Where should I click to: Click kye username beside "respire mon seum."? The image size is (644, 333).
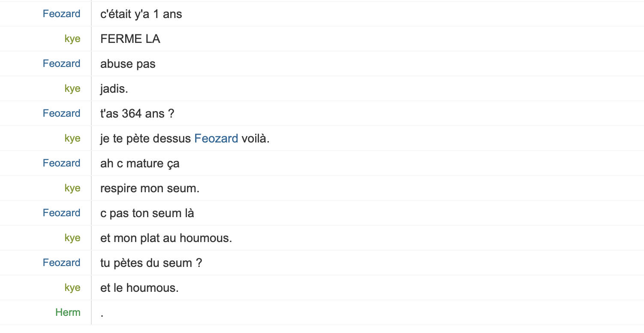(x=72, y=188)
